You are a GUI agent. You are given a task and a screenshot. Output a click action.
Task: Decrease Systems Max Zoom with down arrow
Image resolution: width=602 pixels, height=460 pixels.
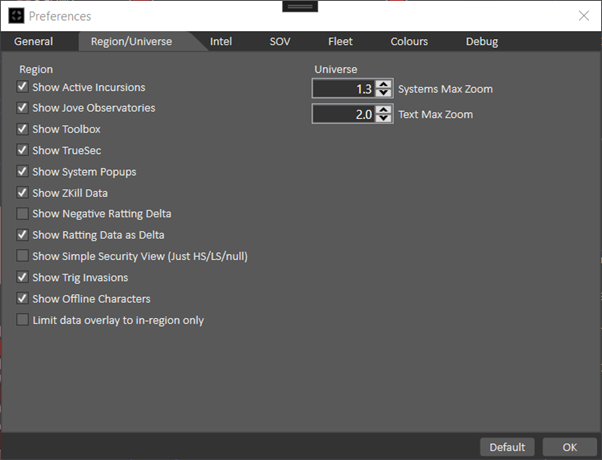coord(384,94)
